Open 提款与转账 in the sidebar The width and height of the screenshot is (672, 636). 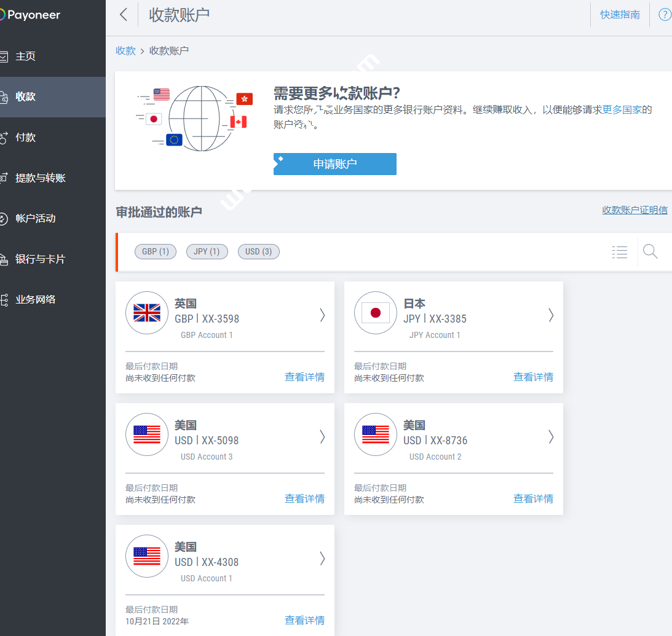point(41,178)
